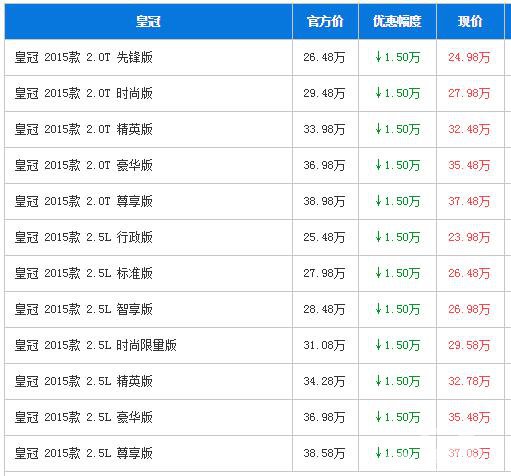Click current price 37.08万

tap(469, 453)
